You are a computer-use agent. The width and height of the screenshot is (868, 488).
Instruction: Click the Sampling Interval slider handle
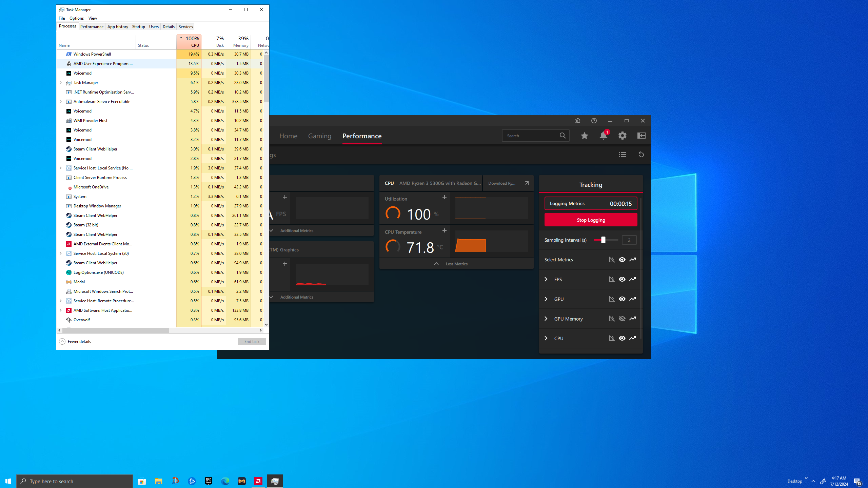pyautogui.click(x=603, y=240)
